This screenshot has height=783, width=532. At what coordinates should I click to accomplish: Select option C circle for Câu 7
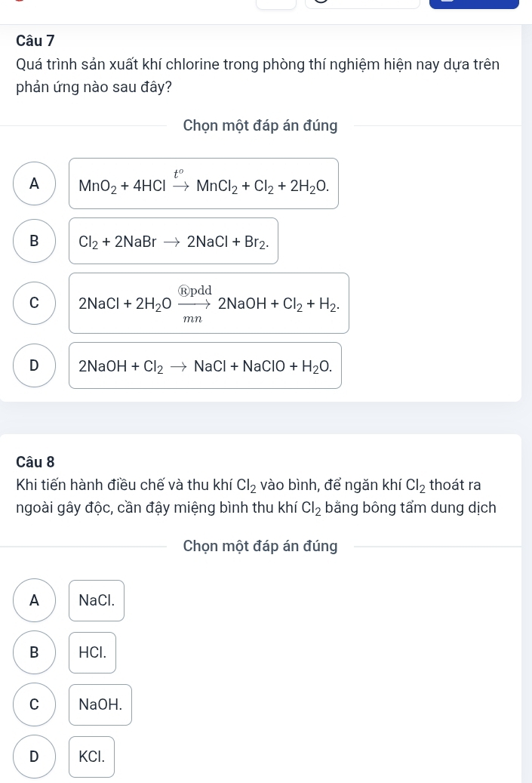[x=34, y=303]
